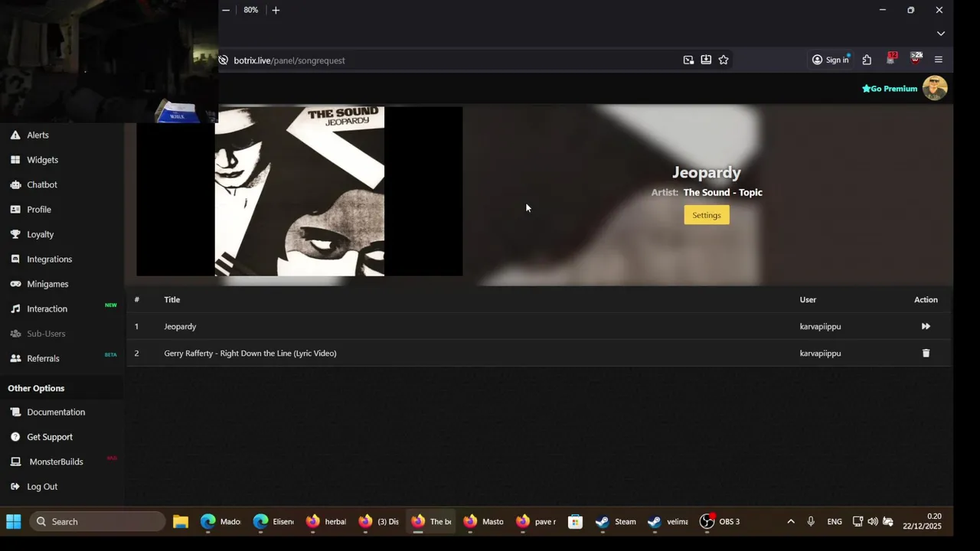Screen dimensions: 980x551
Task: Click Get Support in sidebar
Action: point(50,437)
